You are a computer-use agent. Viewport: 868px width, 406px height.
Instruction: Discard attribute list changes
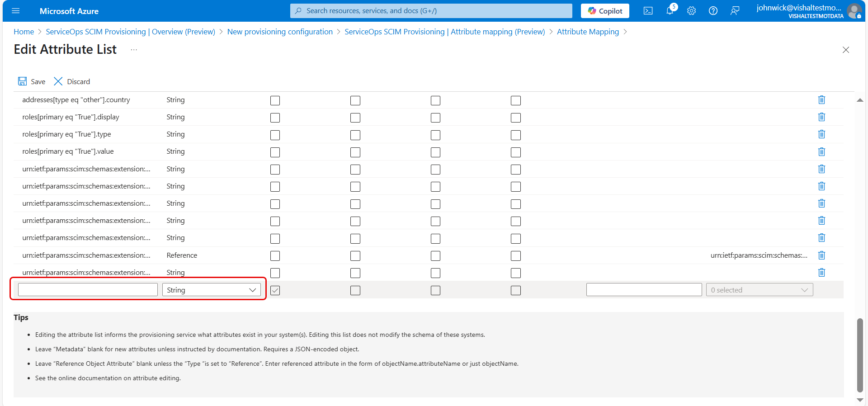72,81
